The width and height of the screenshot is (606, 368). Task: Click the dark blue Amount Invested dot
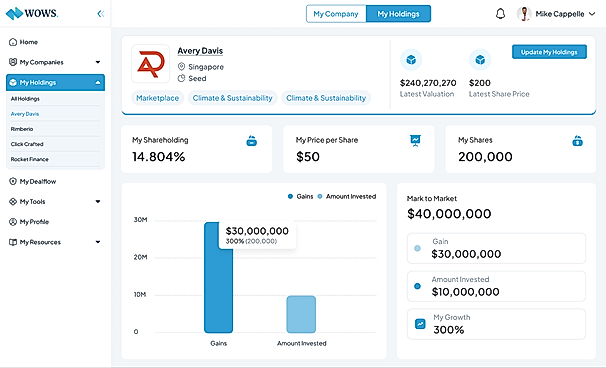pyautogui.click(x=417, y=286)
